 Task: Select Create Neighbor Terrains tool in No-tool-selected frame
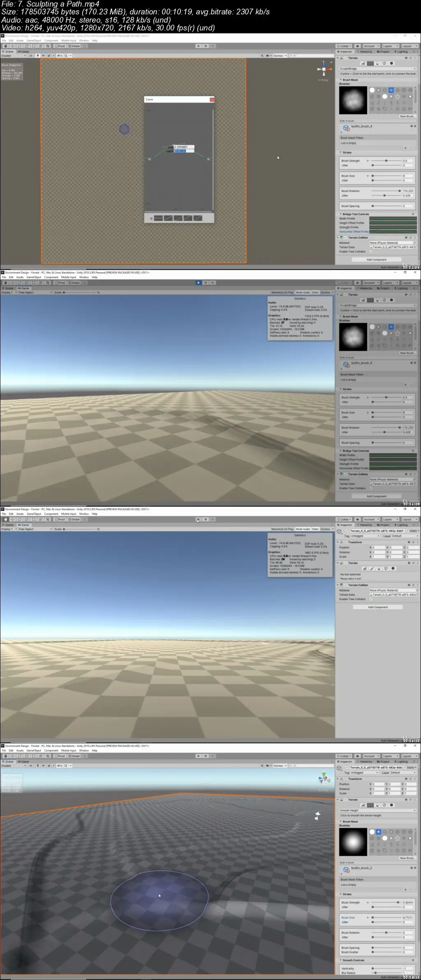(x=364, y=568)
